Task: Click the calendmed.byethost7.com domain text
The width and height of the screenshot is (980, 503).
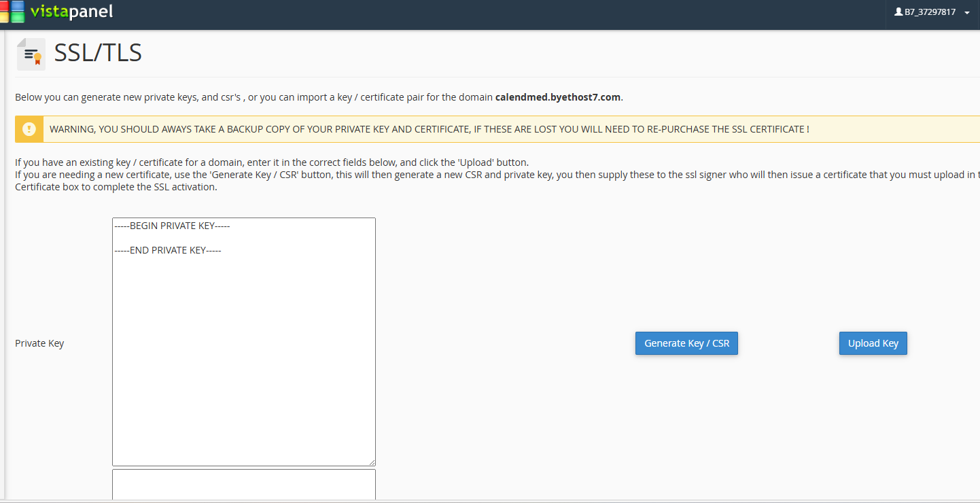Action: point(558,97)
